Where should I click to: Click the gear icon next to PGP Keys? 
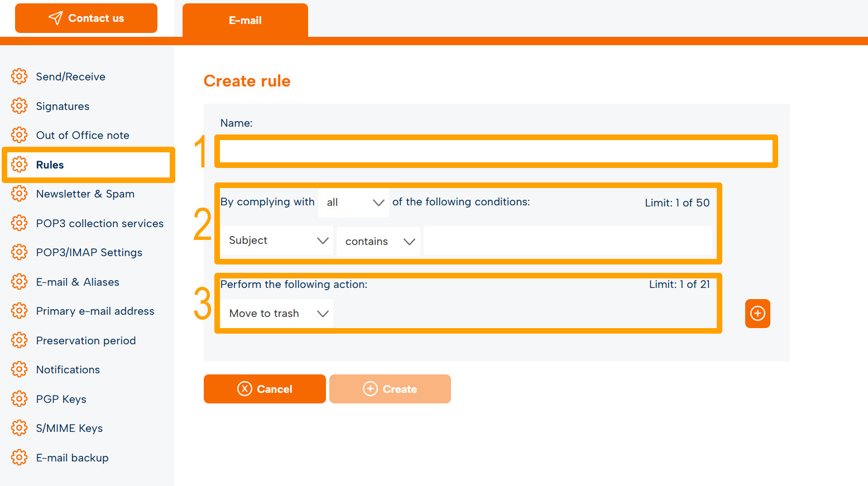coord(19,399)
